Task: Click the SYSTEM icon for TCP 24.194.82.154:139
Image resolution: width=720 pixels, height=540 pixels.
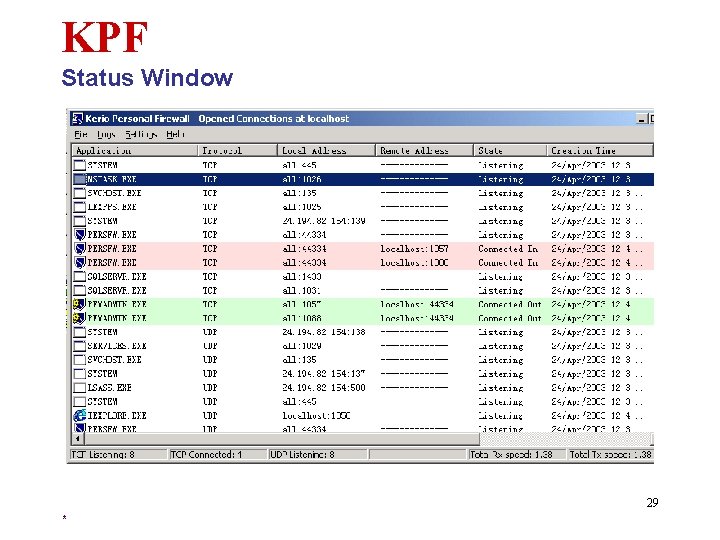Action: pyautogui.click(x=80, y=221)
